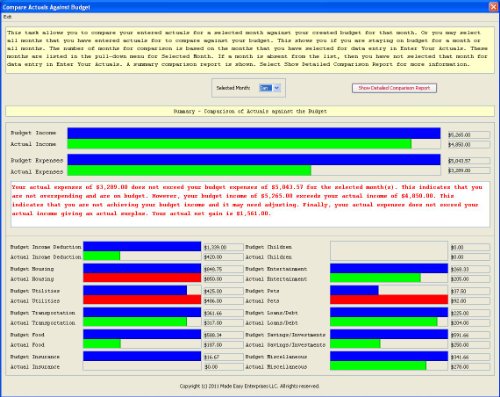Select the Actual Miscellaneous amount field

pos(470,367)
